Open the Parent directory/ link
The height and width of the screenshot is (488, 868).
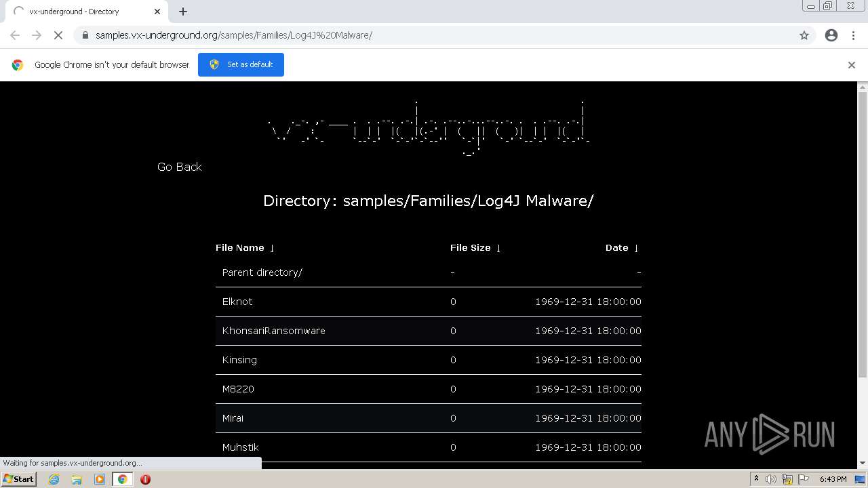click(x=262, y=272)
